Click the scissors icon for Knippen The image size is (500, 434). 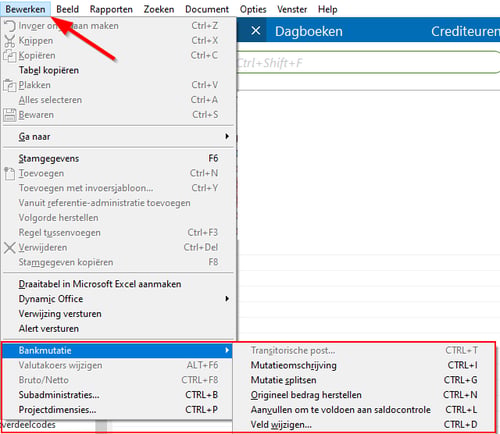(x=10, y=41)
